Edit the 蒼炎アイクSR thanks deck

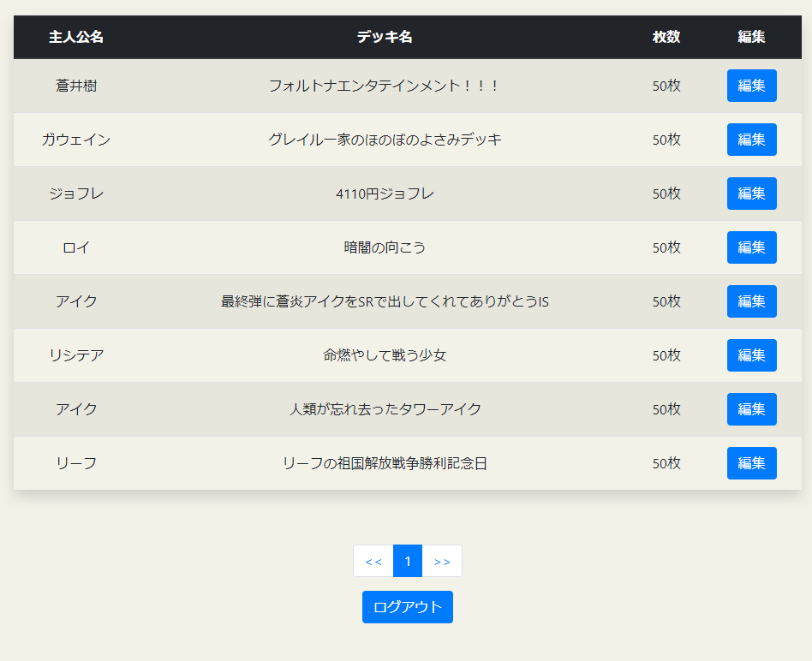coord(751,301)
